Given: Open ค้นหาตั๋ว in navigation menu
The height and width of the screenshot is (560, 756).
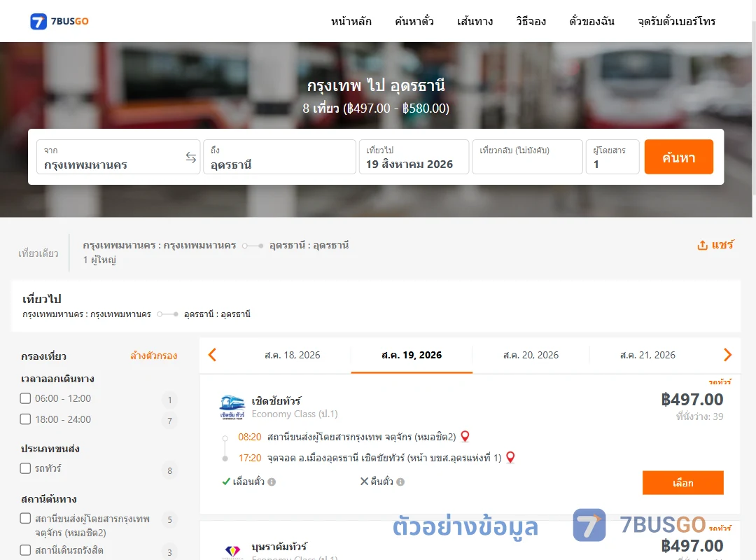Looking at the screenshot, I should coord(414,21).
